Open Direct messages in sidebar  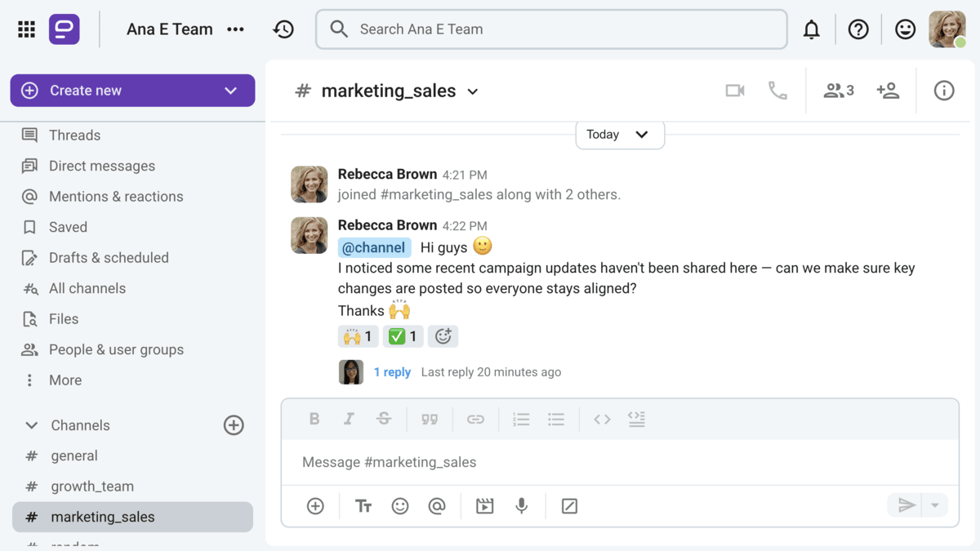tap(101, 166)
